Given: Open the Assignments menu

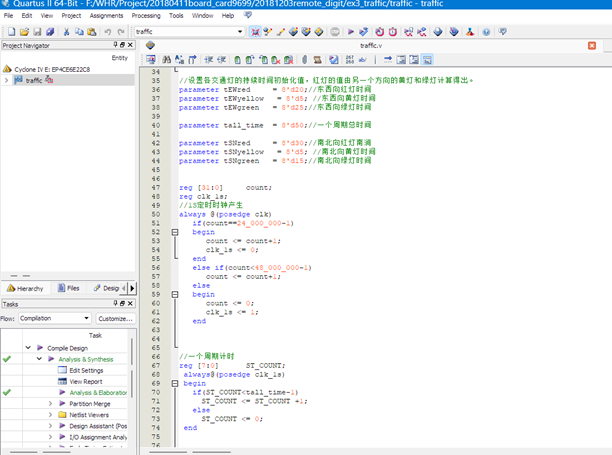Looking at the screenshot, I should 107,16.
